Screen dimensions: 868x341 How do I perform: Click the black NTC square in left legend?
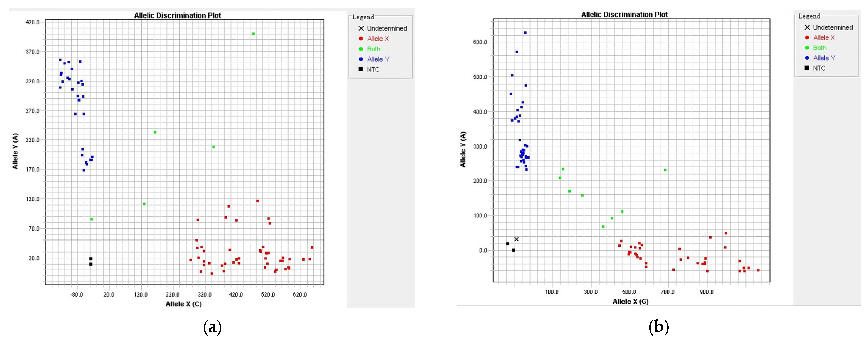(x=361, y=69)
